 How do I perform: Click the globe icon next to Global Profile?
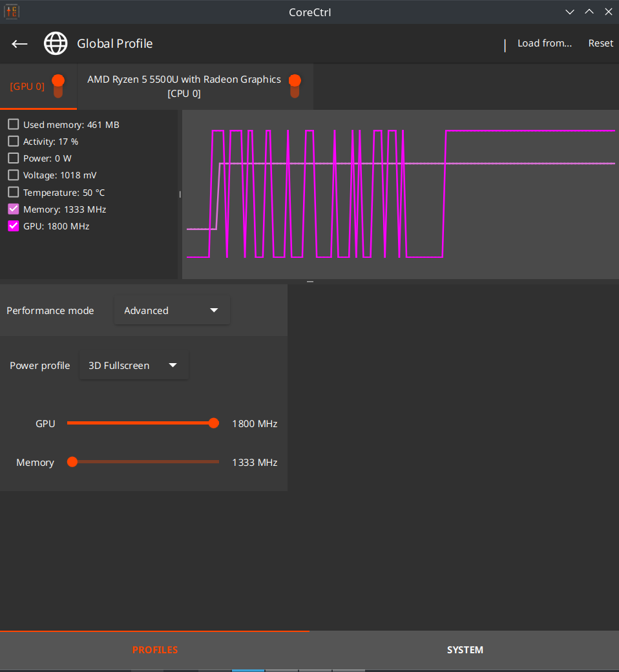coord(56,43)
